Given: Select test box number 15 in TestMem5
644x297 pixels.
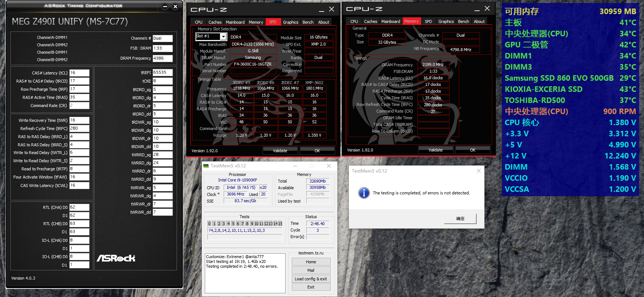Looking at the screenshot, I should click(280, 224).
